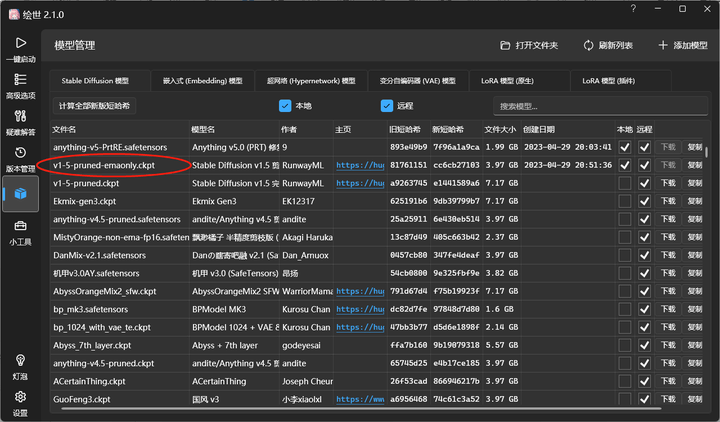The image size is (720, 422).
Task: Click new hash cell cc6cb27103
Action: pyautogui.click(x=456, y=165)
